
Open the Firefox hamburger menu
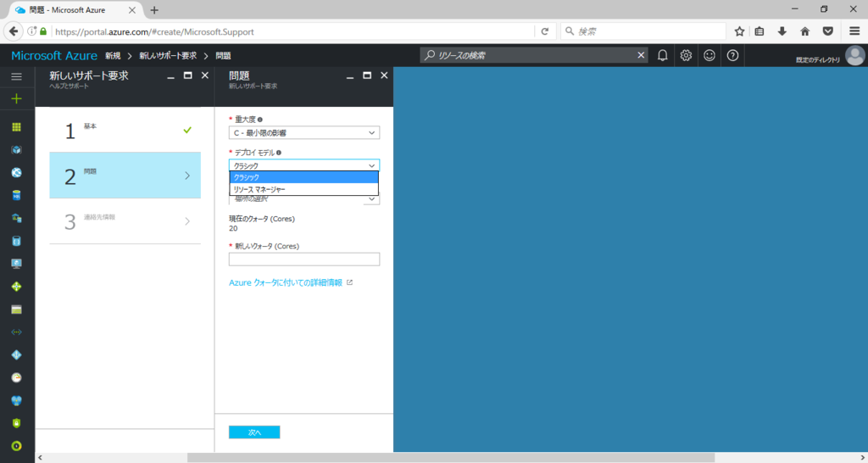coord(854,31)
